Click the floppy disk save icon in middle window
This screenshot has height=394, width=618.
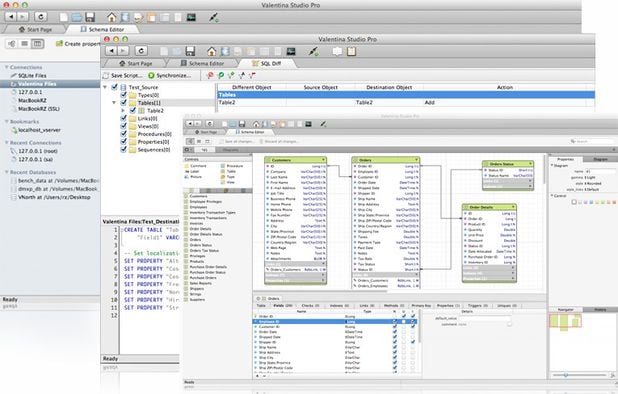(x=190, y=51)
